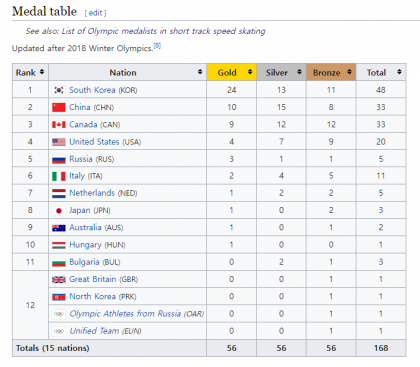Open the China link
Screen dimensions: 420x367
[80, 107]
